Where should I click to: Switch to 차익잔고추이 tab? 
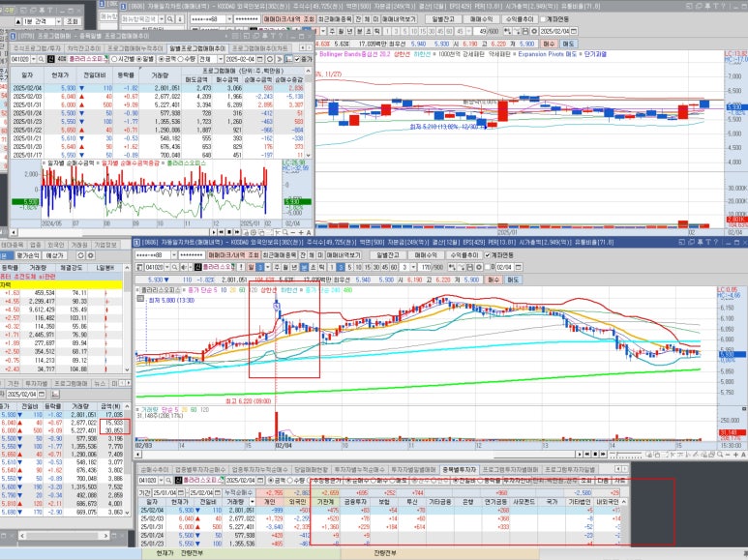tap(84, 48)
